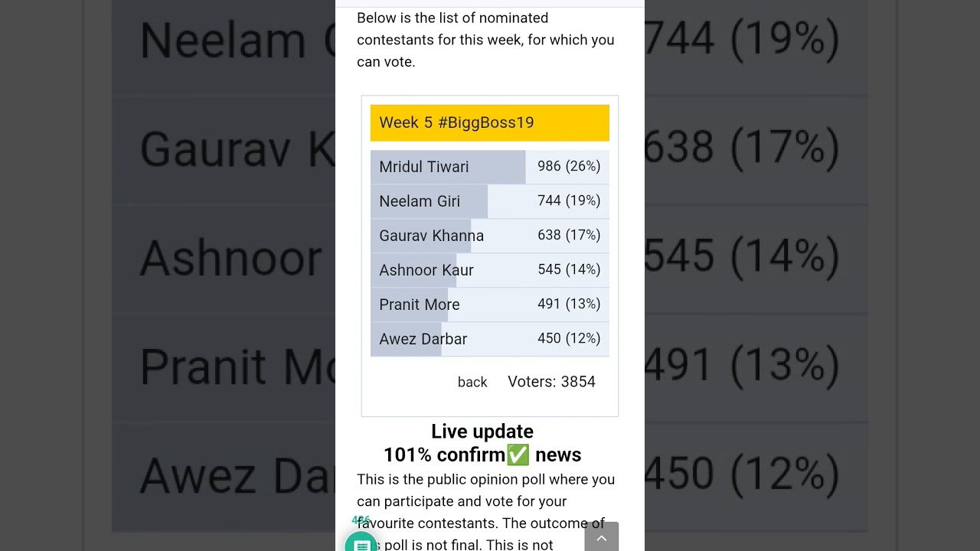Viewport: 980px width, 551px height.
Task: Click the 638 (17%) vote count
Action: (569, 235)
